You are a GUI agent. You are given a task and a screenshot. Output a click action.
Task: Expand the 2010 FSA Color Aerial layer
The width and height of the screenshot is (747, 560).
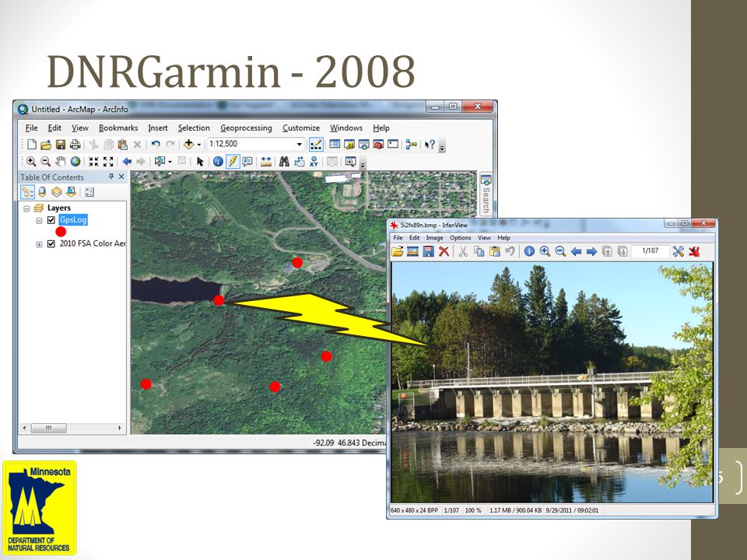(39, 244)
